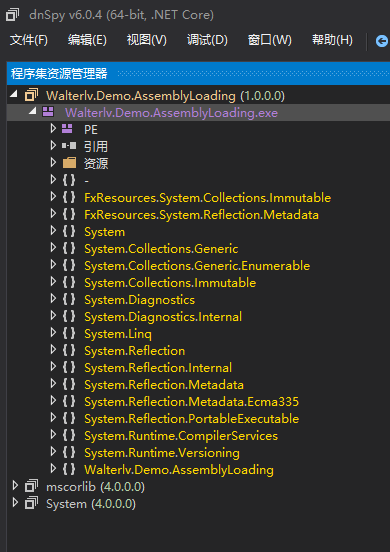Click the assembly icon beside mscorlib (4.0.0.0)
Screen dimensions: 390x552
(32, 487)
